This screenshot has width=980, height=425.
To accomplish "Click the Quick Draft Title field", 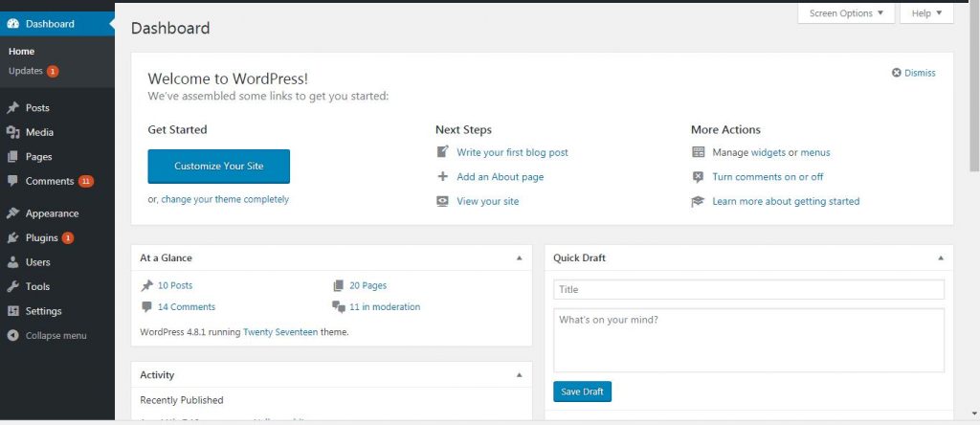I will click(x=748, y=289).
